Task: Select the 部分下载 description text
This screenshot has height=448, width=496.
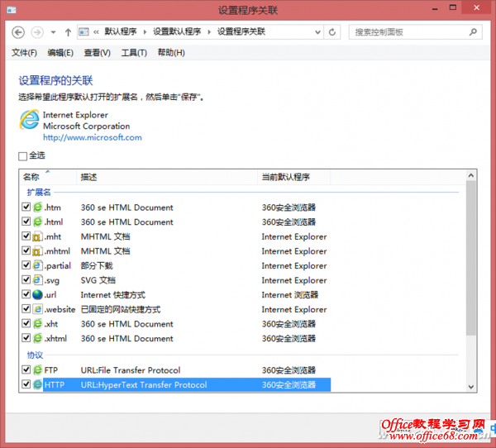Action: click(x=97, y=266)
